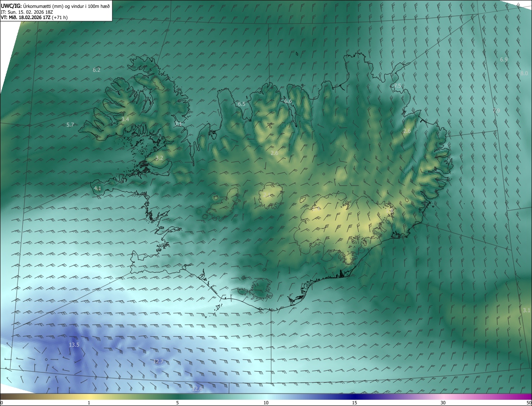This screenshot has width=532, height=406.
Task: Click the 4.1 value on Snæfellsnes
Action: coord(98,188)
